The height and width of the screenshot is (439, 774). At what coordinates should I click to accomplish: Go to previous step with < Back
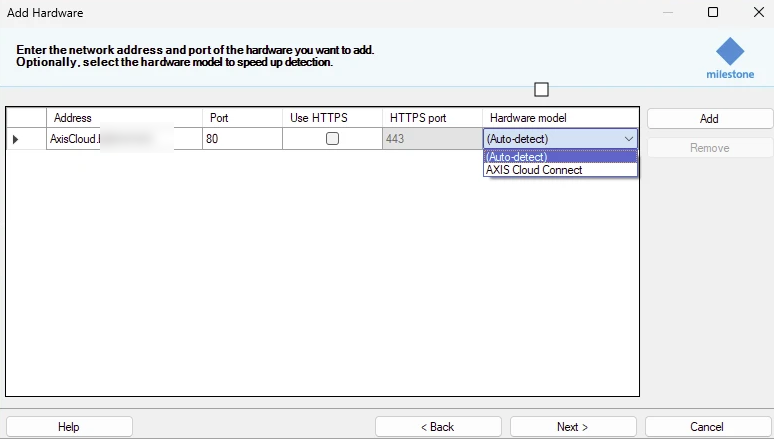coord(438,427)
